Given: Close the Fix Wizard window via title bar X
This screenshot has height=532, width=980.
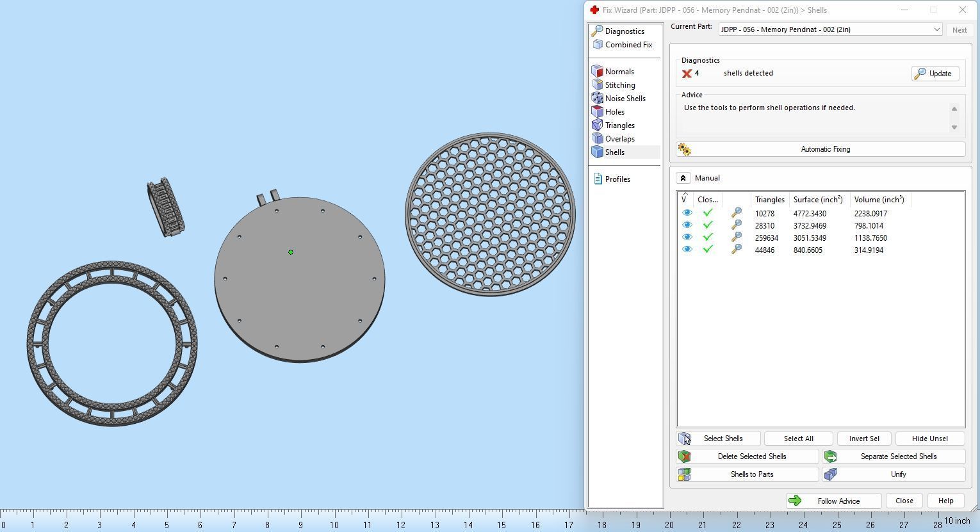Looking at the screenshot, I should (x=962, y=10).
